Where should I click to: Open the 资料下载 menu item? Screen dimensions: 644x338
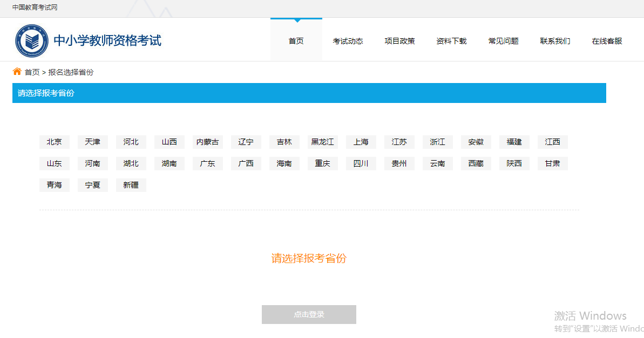pos(451,40)
